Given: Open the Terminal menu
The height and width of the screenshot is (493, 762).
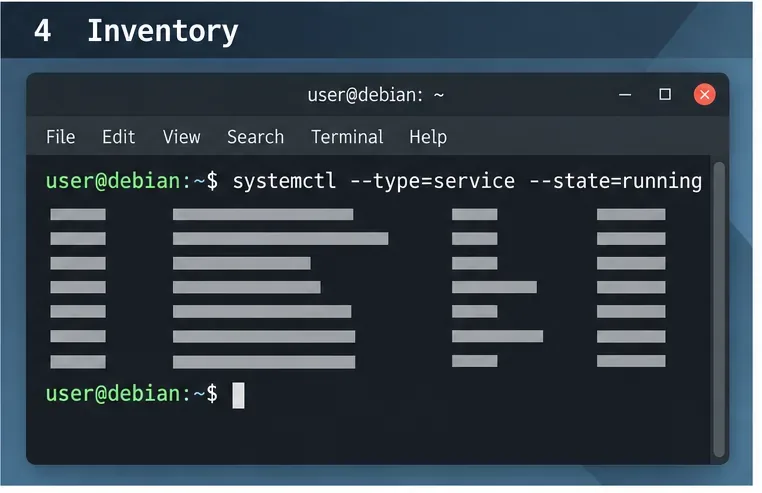Looking at the screenshot, I should click(347, 137).
